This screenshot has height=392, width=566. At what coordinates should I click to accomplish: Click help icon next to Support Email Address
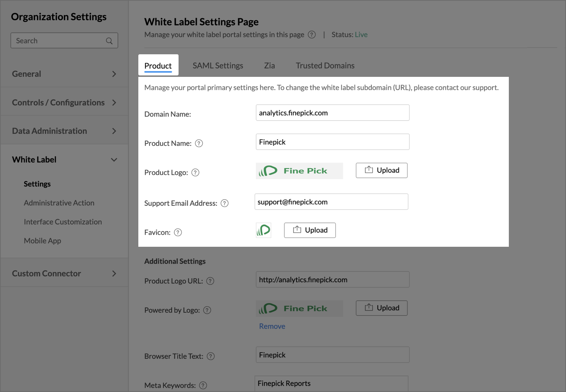coord(225,203)
